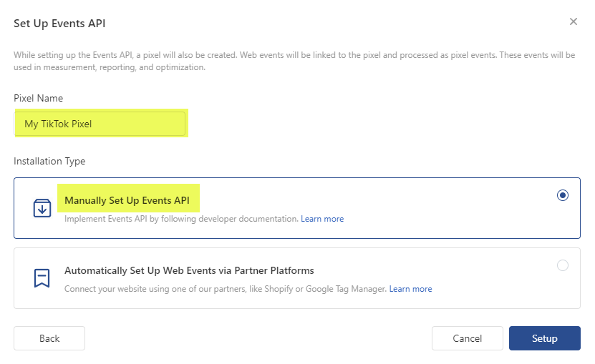Click the blue Setup button
The image size is (595, 364).
coord(544,338)
